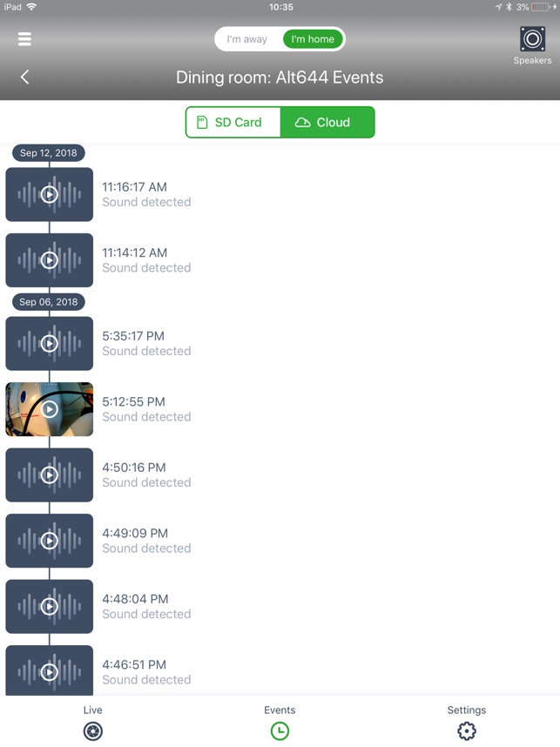
Task: Select the Sep 06, 2018 date marker
Action: pyautogui.click(x=48, y=302)
